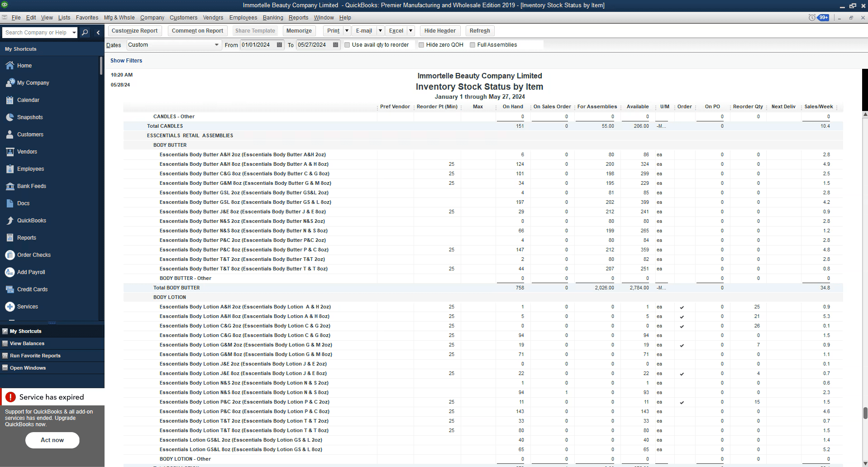Expand the Print button dropdown arrow
This screenshot has height=467, width=868.
click(347, 31)
